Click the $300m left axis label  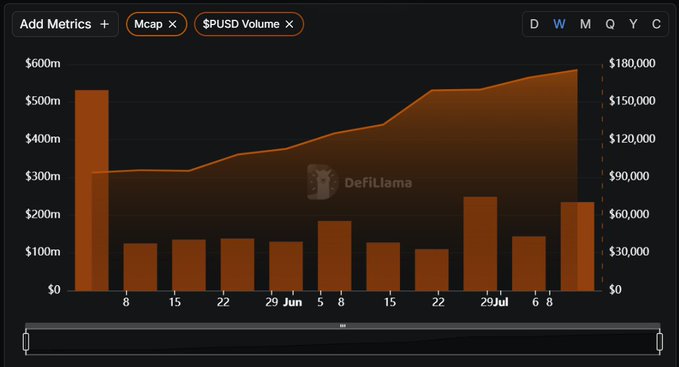pos(43,176)
